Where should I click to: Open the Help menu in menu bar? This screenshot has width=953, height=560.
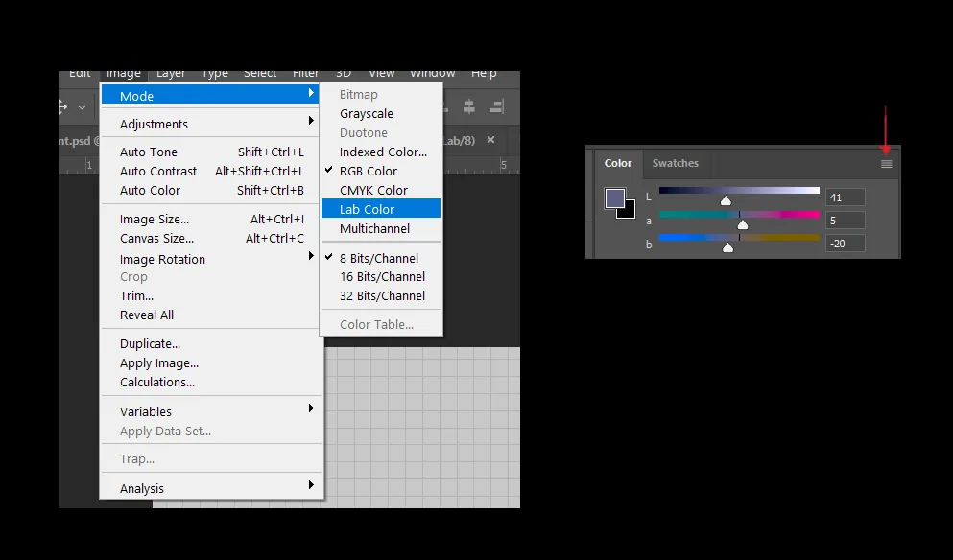click(x=484, y=74)
